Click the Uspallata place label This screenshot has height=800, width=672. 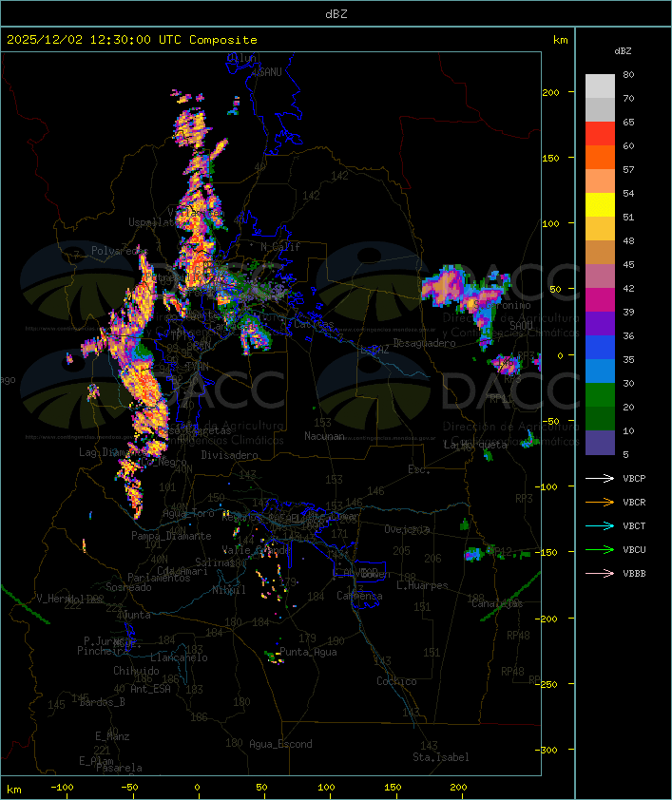click(153, 222)
